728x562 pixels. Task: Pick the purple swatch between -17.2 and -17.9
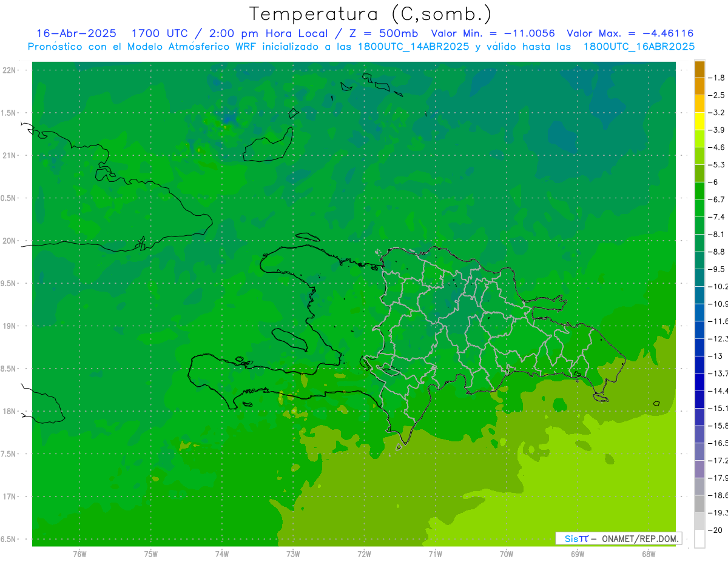tap(699, 469)
